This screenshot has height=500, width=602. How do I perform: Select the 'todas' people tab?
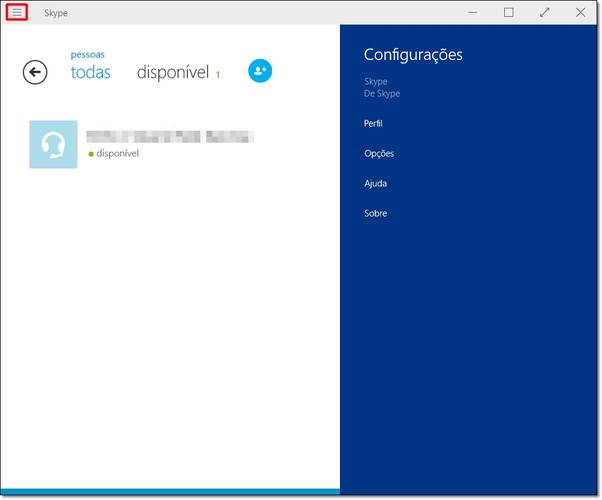(91, 72)
